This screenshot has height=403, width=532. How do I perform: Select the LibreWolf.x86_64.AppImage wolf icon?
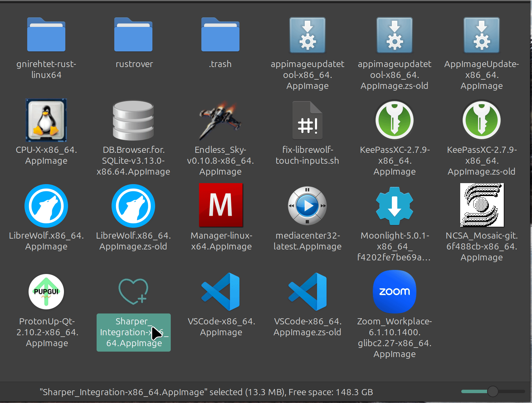[46, 206]
